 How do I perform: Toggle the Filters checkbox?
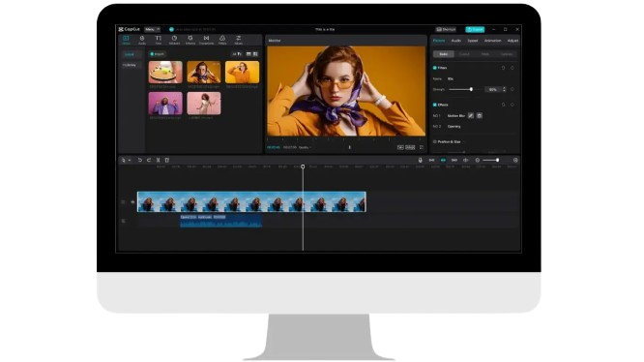pos(434,68)
